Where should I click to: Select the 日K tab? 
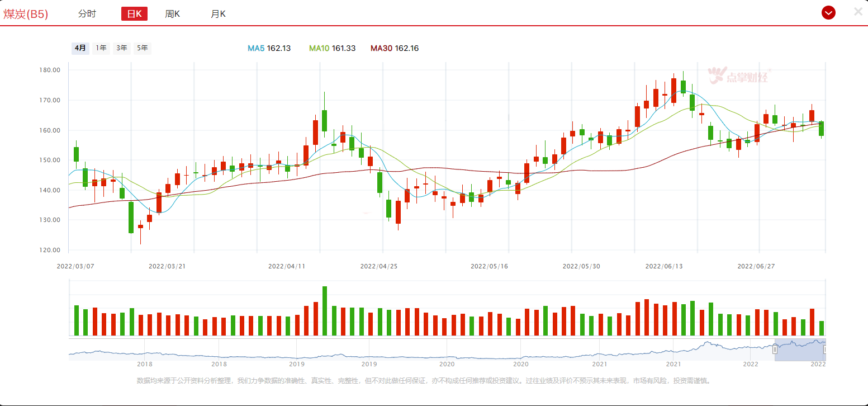click(134, 14)
